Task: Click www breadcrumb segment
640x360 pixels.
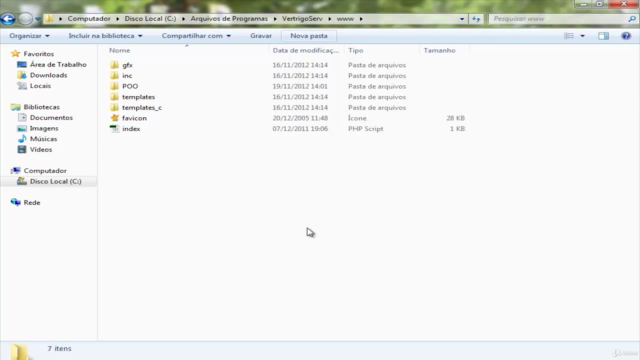Action: (x=345, y=19)
